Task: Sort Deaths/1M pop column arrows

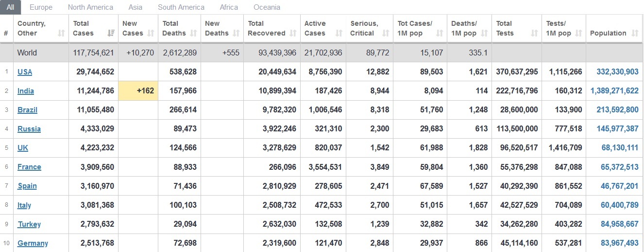Action: tap(484, 33)
